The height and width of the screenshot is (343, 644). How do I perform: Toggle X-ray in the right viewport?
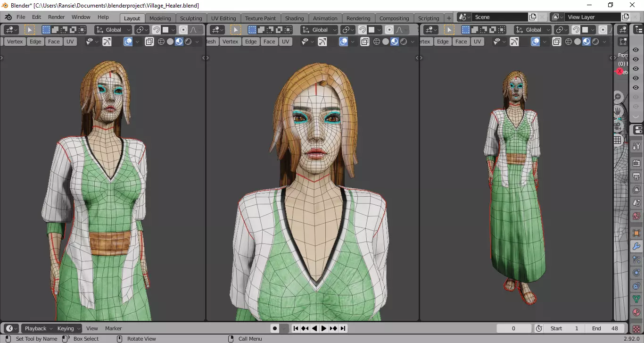coord(557,42)
